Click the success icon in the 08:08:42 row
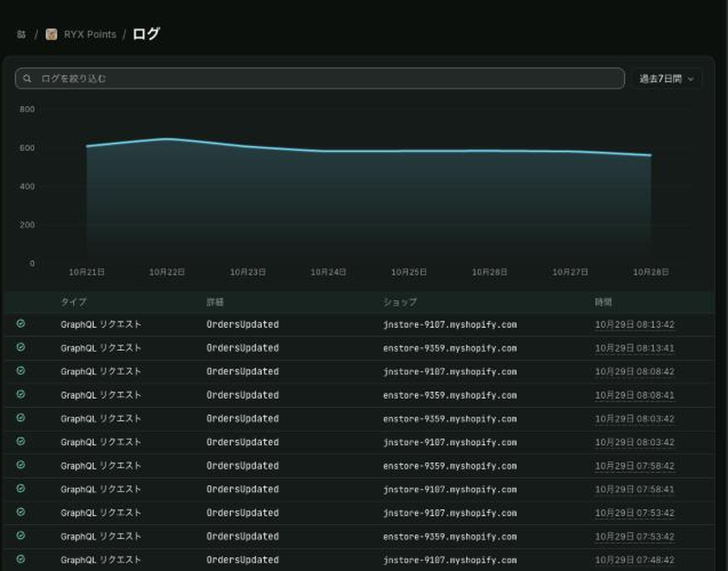728x571 pixels. [x=21, y=371]
